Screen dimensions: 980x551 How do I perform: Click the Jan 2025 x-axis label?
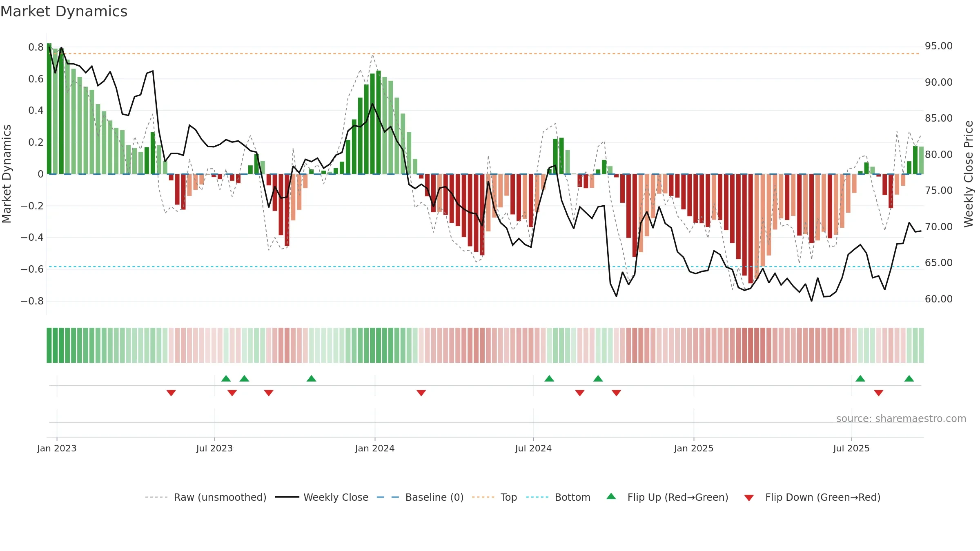tap(694, 448)
